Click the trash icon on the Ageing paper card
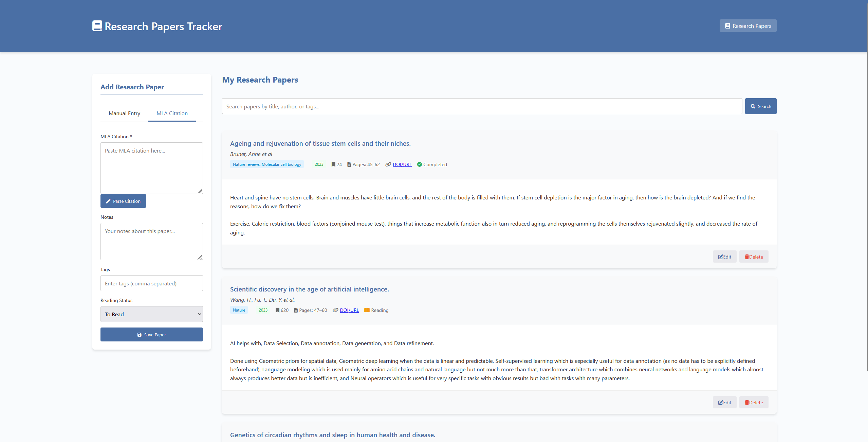Viewport: 868px width, 442px height. (747, 257)
